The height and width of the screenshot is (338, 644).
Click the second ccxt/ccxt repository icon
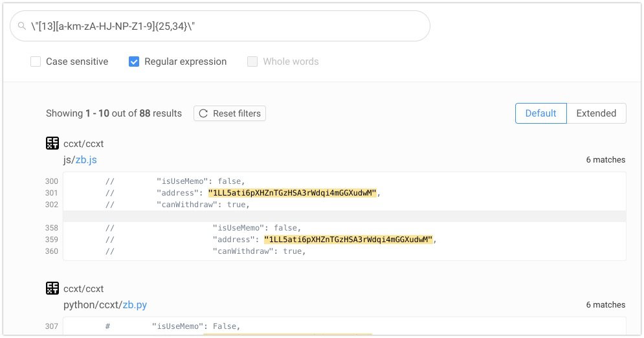click(x=52, y=288)
